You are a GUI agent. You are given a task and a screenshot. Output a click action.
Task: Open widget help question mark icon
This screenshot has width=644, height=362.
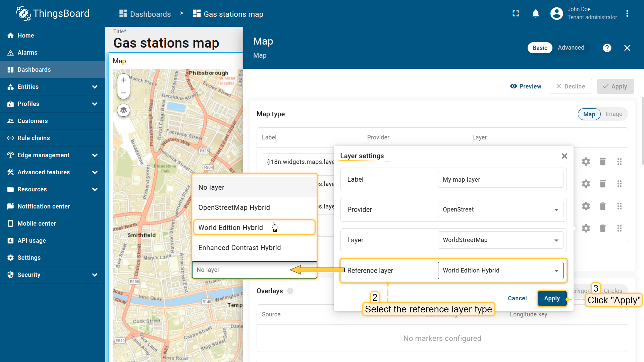click(x=607, y=48)
